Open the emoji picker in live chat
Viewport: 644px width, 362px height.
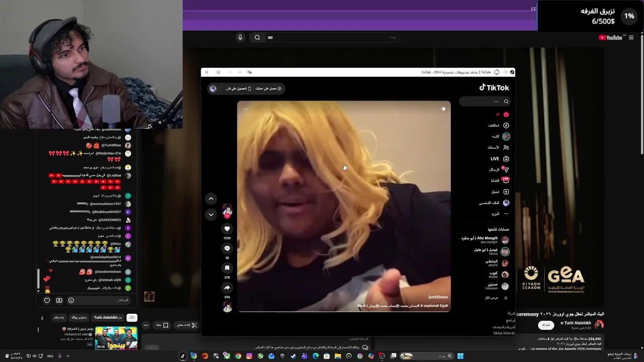(x=71, y=300)
